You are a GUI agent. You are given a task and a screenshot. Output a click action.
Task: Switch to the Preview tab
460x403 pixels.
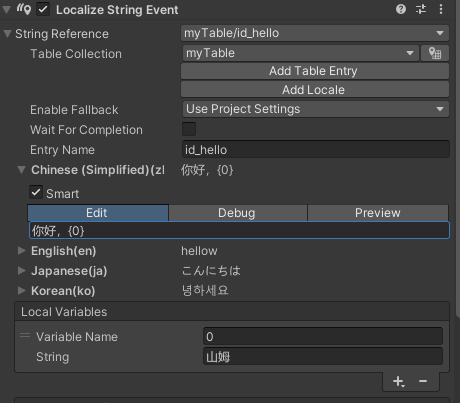[x=378, y=213]
